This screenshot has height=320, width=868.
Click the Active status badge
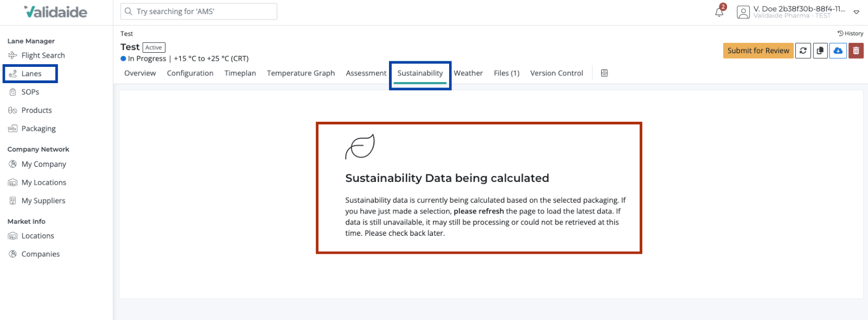click(154, 48)
